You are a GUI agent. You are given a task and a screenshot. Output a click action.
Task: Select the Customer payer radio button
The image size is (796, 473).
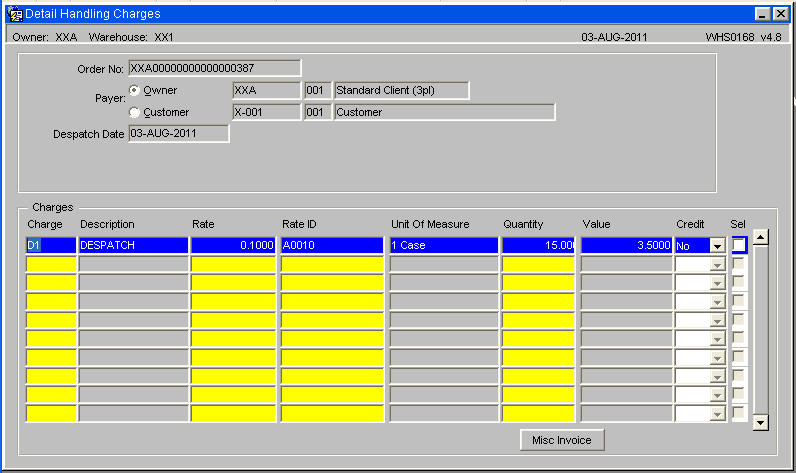point(135,112)
